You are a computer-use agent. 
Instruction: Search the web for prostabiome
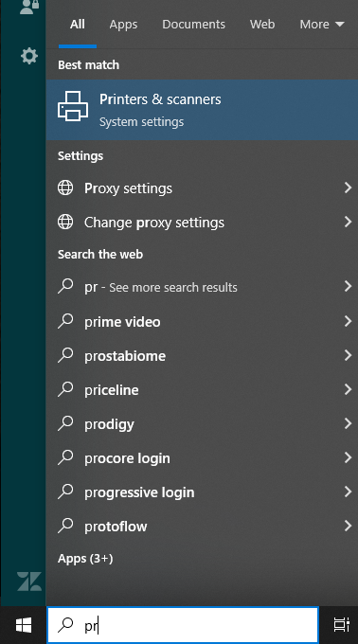202,355
